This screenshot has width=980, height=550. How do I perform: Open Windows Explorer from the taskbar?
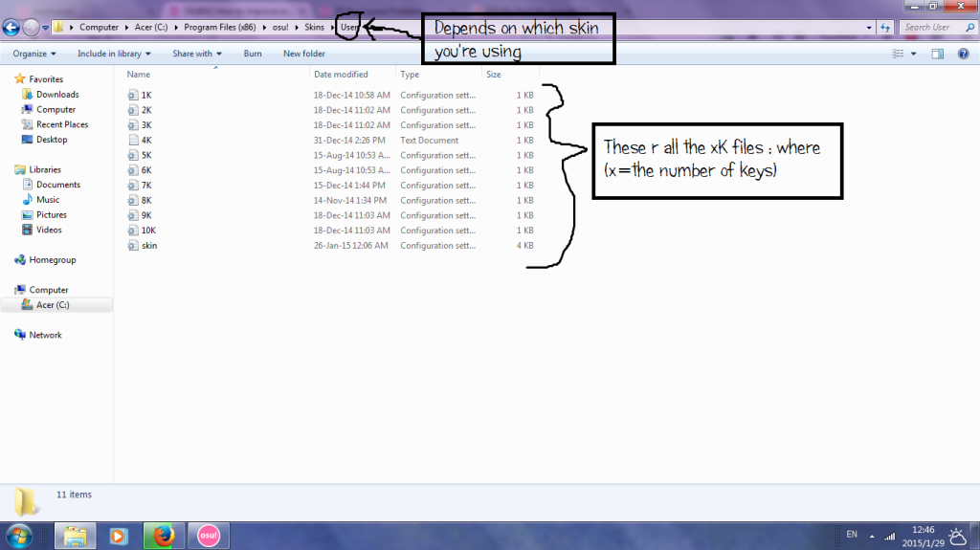pos(75,537)
